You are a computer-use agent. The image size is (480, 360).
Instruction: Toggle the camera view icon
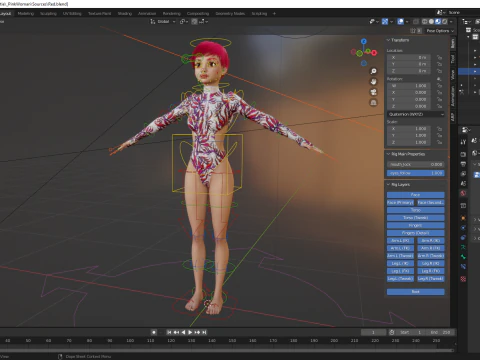[374, 92]
